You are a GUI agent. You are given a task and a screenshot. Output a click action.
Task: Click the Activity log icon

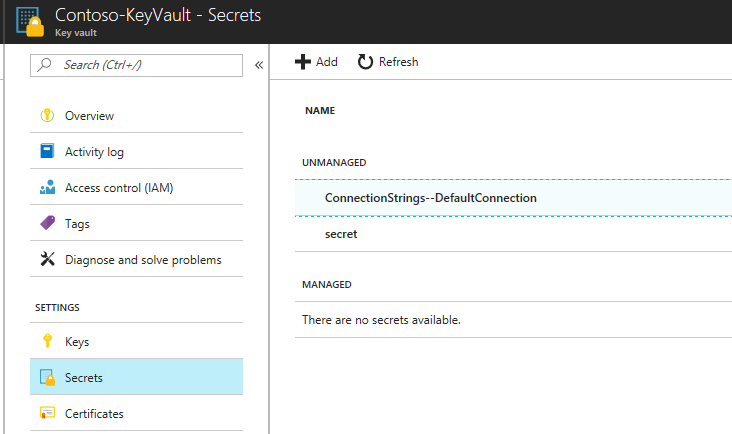click(x=46, y=152)
